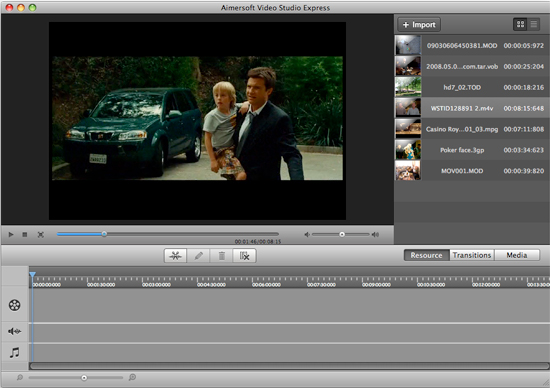The image size is (550, 388).
Task: Select the WSTID128891 2.m4v thumbnail
Action: tap(408, 108)
